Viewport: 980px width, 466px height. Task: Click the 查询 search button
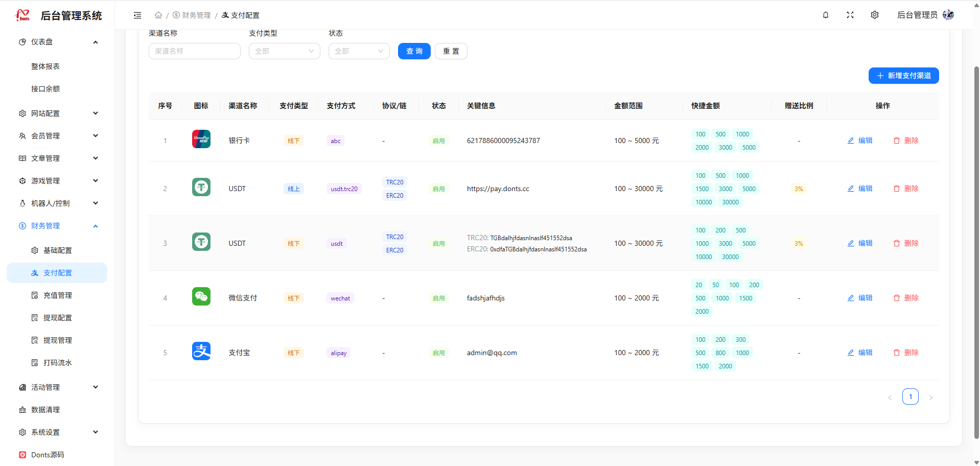[414, 51]
